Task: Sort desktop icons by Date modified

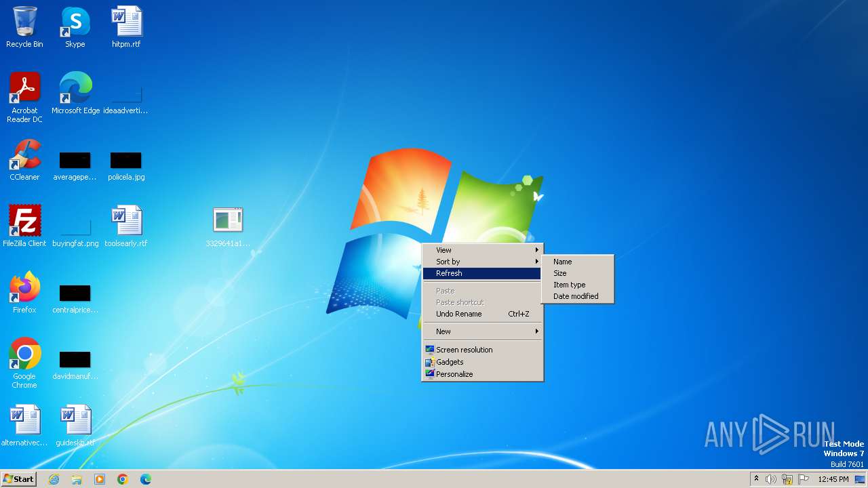Action: point(578,296)
